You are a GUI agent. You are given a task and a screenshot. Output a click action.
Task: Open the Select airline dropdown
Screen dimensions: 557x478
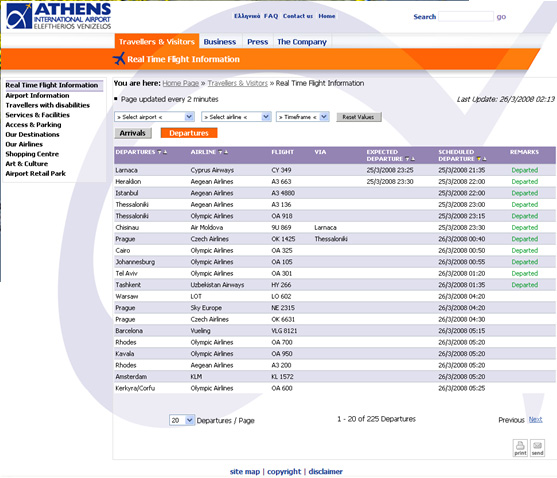pos(236,117)
